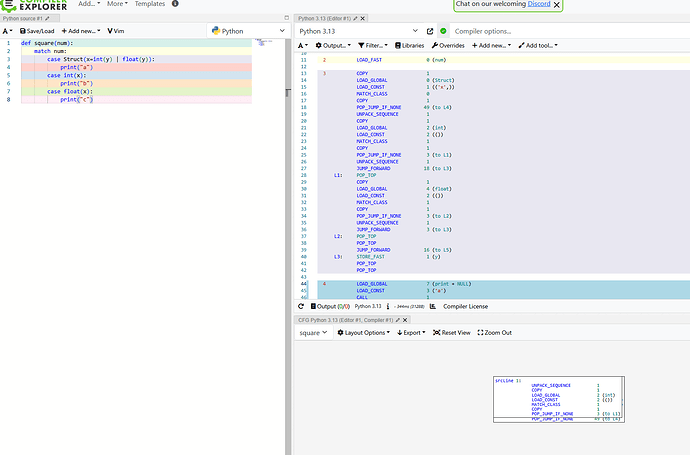This screenshot has height=455, width=690.
Task: Click the 'case float(x):' line in the editor
Action: [70, 92]
